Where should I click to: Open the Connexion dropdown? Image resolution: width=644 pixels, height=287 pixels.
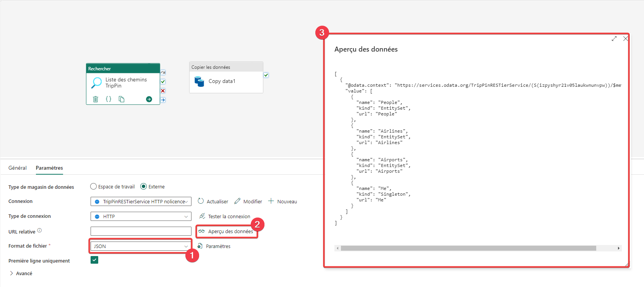coord(141,201)
